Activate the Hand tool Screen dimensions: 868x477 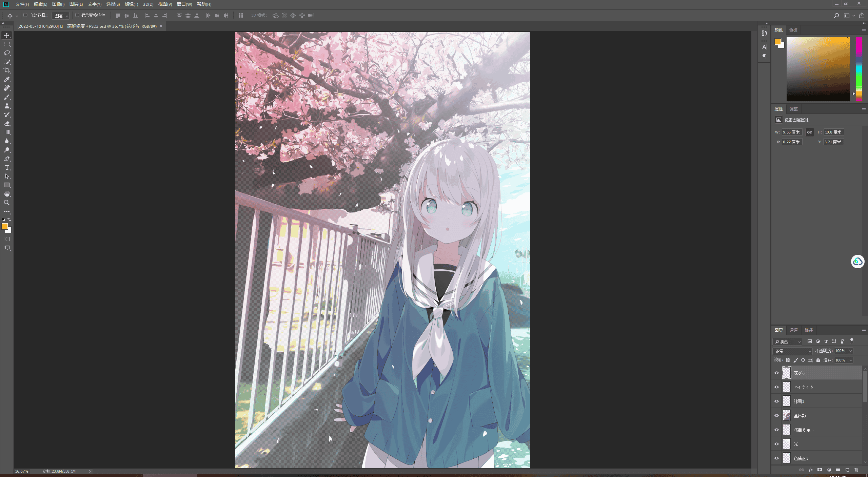[7, 194]
